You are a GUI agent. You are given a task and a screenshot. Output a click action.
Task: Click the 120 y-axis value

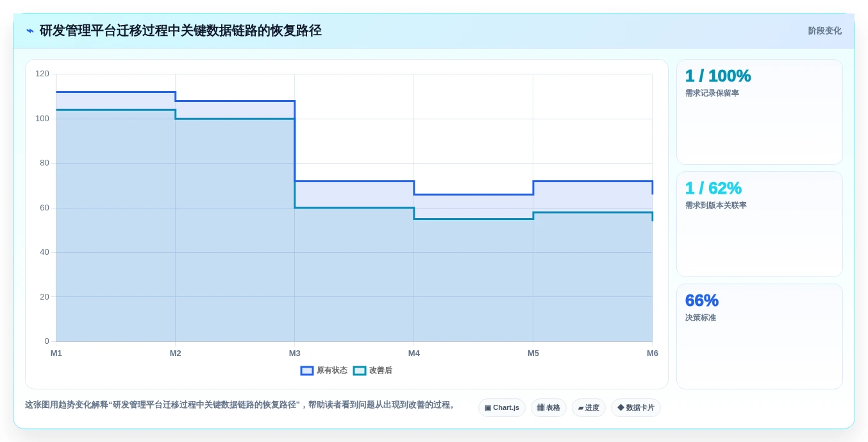[x=42, y=74]
